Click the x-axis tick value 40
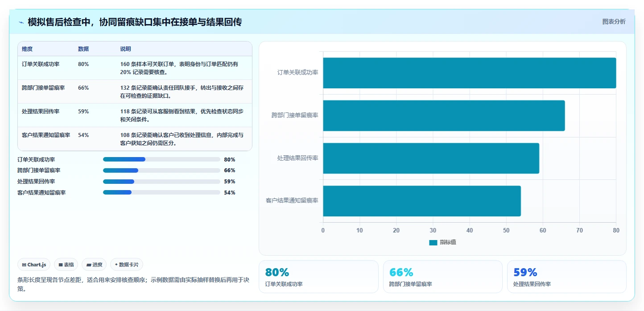Viewport: 644px width, 311px height. click(469, 230)
